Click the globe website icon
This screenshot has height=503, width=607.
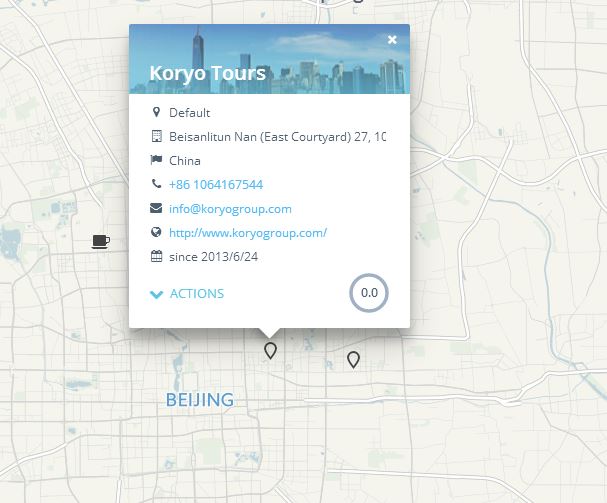pos(156,232)
